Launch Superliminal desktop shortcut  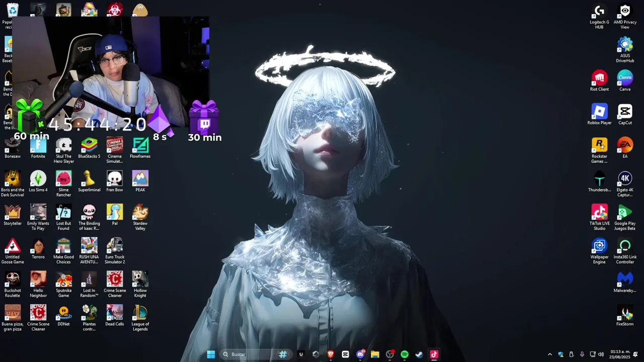[89, 182]
